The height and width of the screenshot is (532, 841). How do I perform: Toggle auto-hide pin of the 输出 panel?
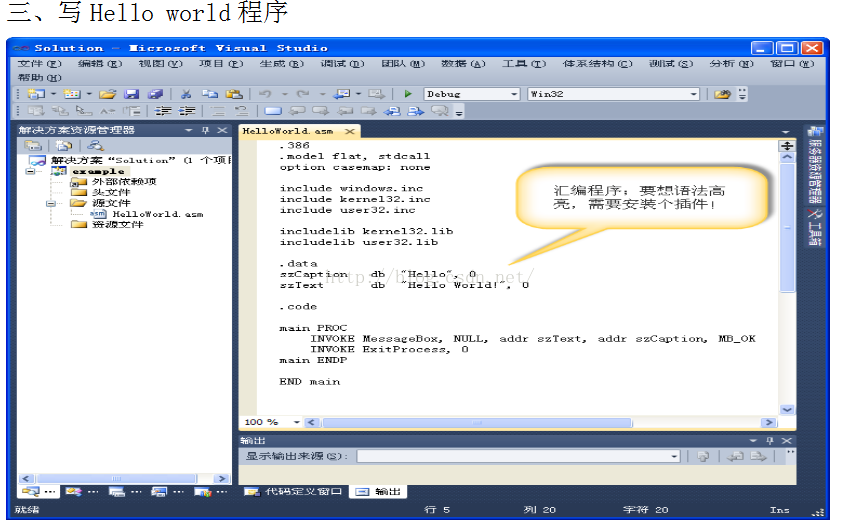770,441
